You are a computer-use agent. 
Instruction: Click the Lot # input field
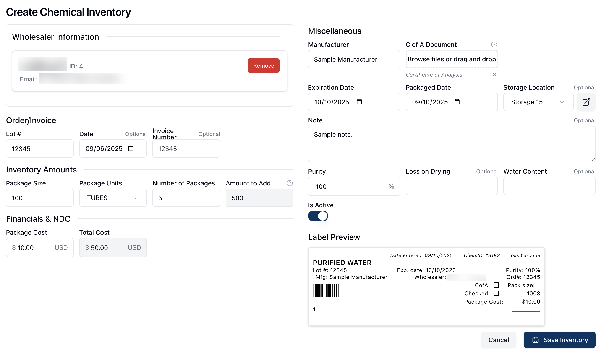(x=40, y=148)
